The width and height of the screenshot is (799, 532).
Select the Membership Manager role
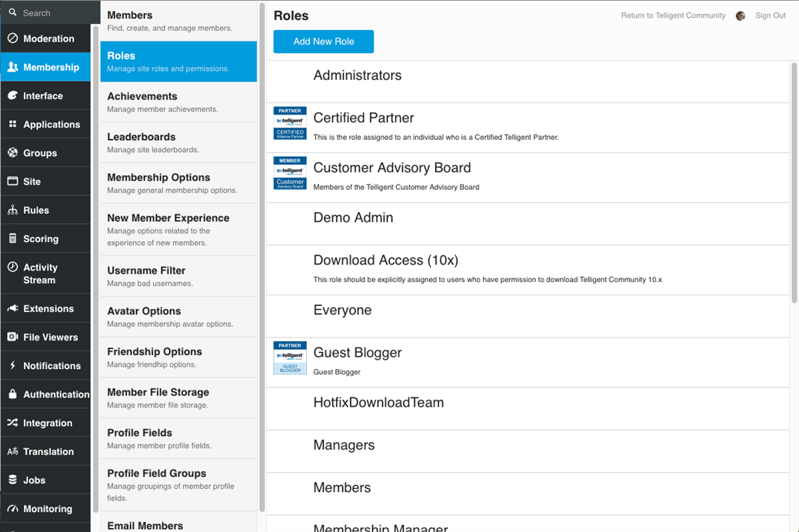click(x=528, y=524)
